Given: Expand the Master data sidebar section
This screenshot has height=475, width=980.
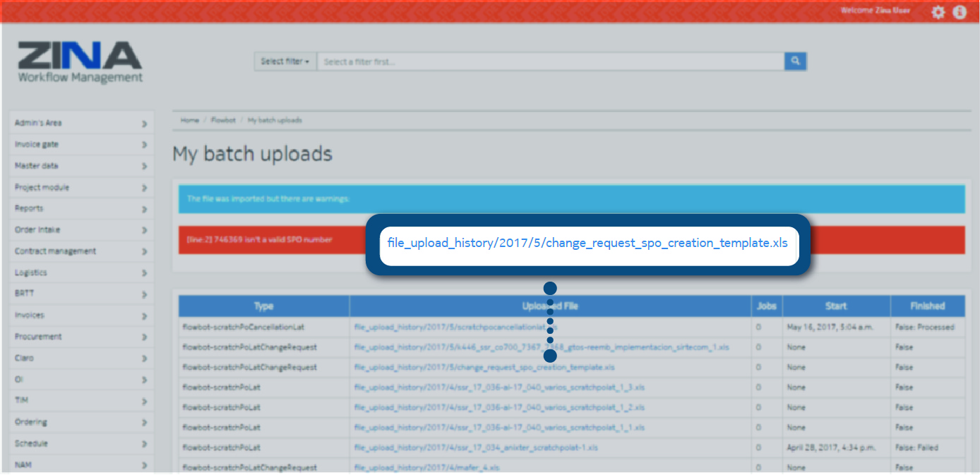Looking at the screenshot, I should point(81,166).
